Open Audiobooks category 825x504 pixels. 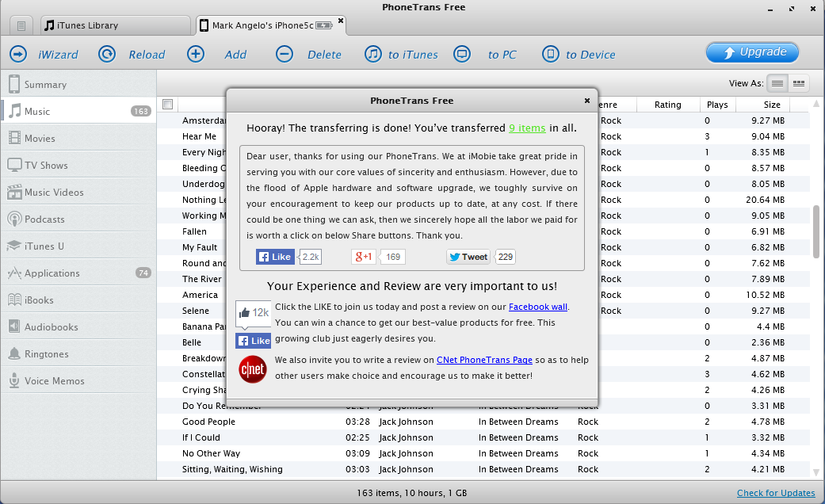(78, 326)
